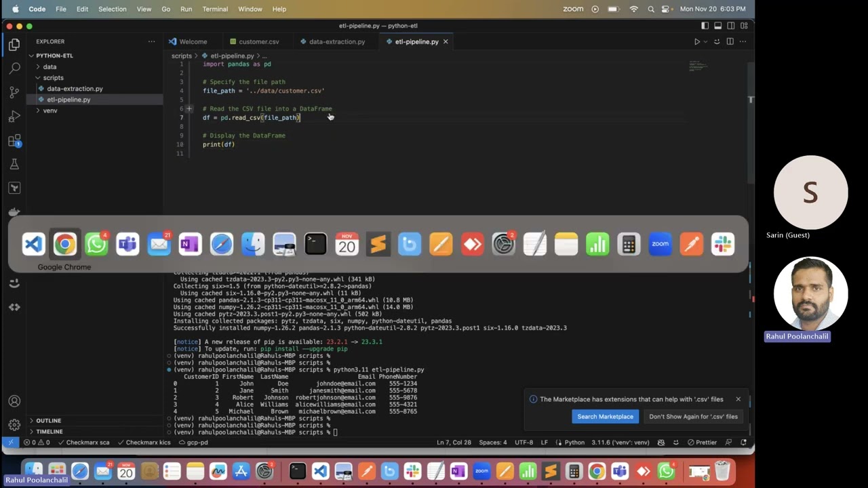
Task: Switch to Numbers in app switcher
Action: click(x=597, y=244)
